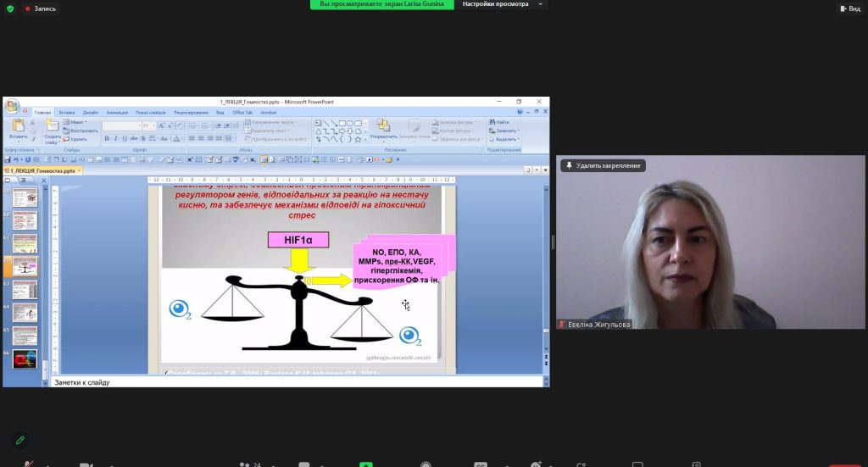
Task: Toggle strikethrough text formatting
Action: (x=132, y=138)
